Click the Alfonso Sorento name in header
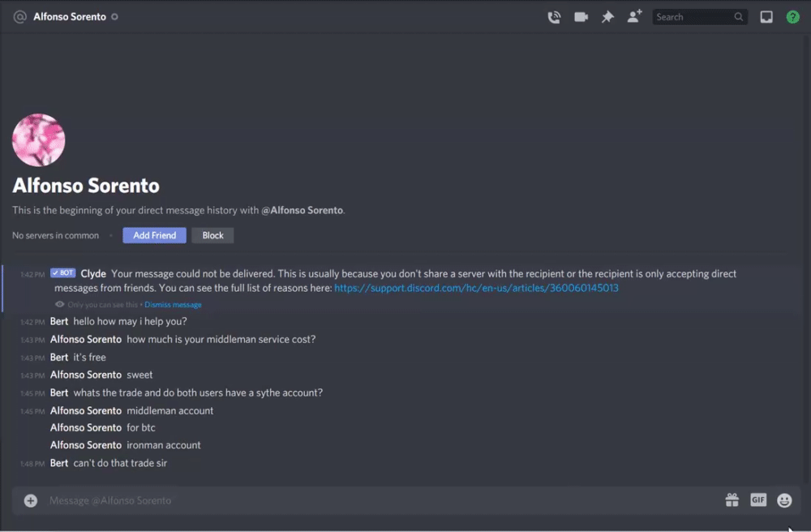The width and height of the screenshot is (811, 532). click(70, 17)
